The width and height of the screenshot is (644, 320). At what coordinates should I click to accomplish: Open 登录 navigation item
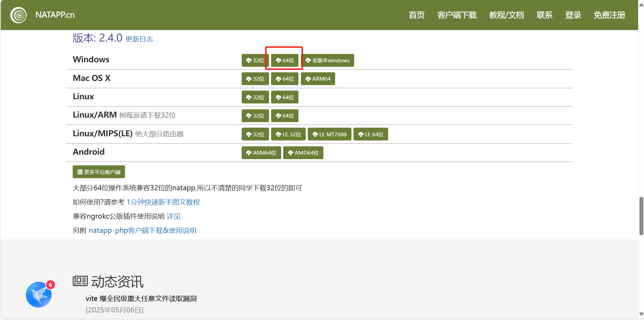[x=573, y=15]
